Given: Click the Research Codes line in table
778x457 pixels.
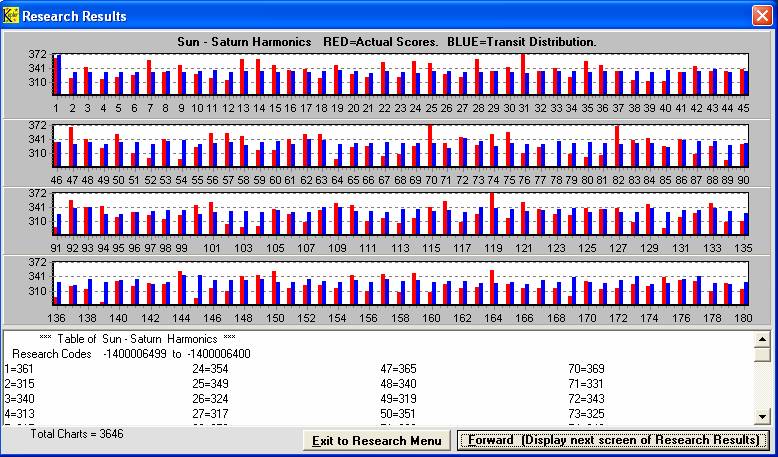Looking at the screenshot, I should tap(131, 353).
